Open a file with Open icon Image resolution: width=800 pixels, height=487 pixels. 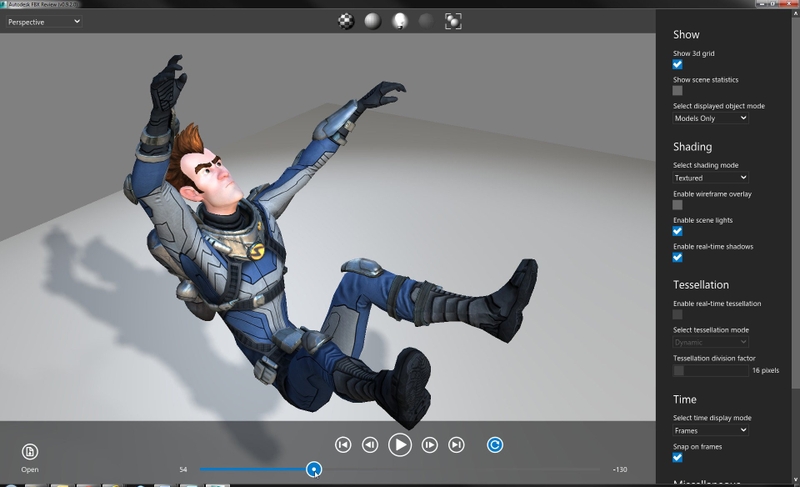[30, 452]
